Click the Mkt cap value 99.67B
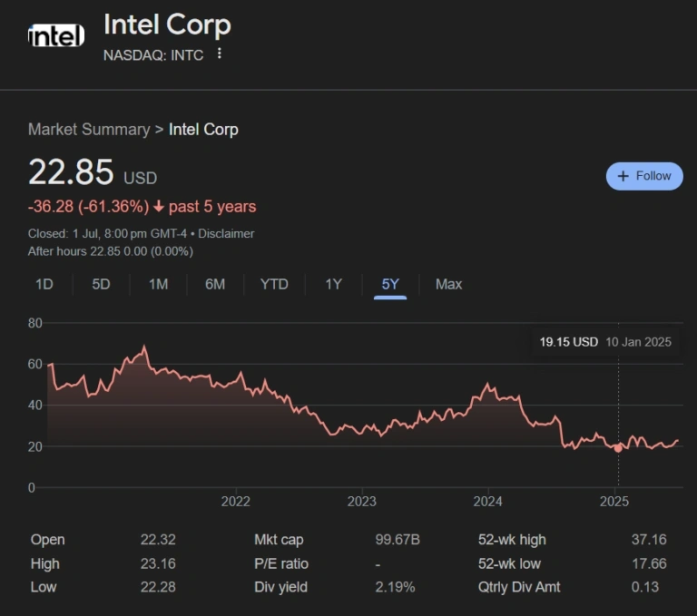This screenshot has height=616, width=697. pos(398,540)
